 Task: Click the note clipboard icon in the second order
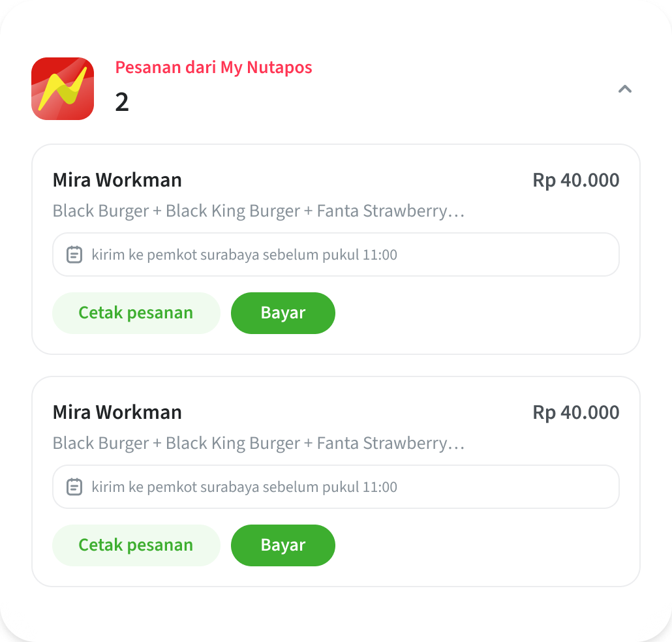pyautogui.click(x=74, y=487)
